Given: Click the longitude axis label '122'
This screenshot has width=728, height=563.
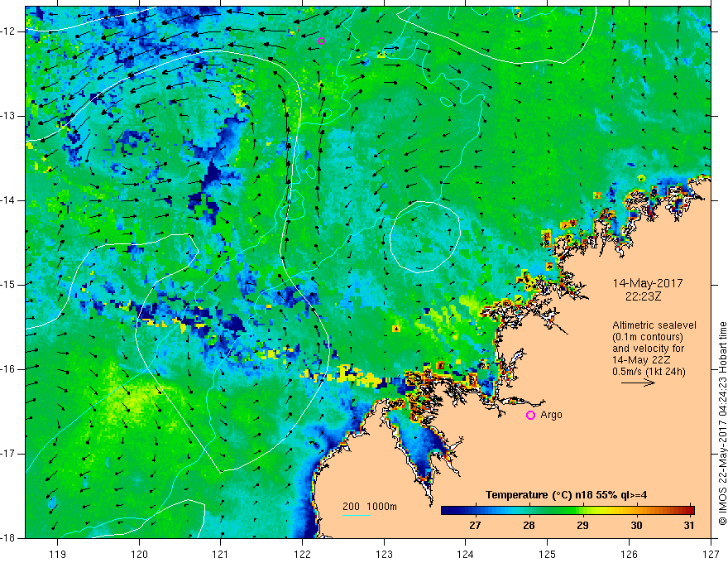Looking at the screenshot, I should [302, 554].
